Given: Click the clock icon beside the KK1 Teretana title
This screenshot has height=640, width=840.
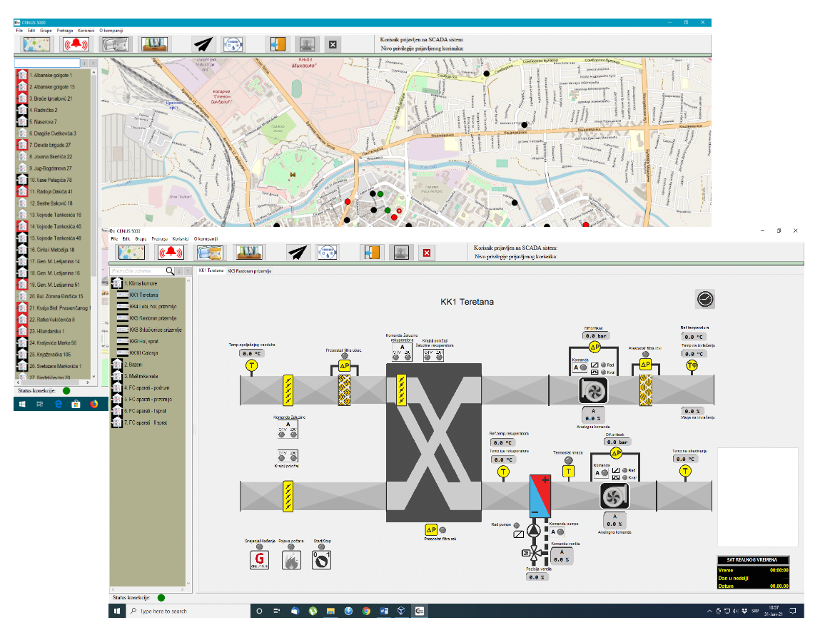Looking at the screenshot, I should pos(705,299).
